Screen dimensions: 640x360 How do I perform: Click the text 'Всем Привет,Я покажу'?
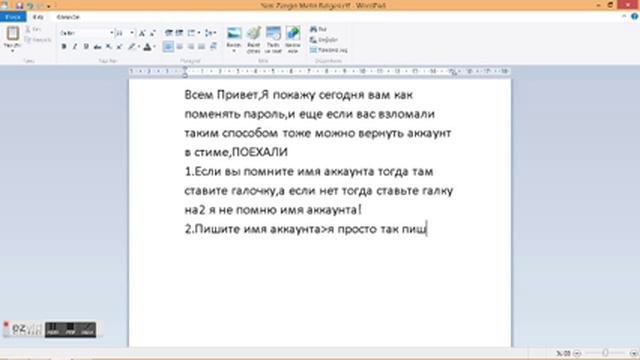250,95
